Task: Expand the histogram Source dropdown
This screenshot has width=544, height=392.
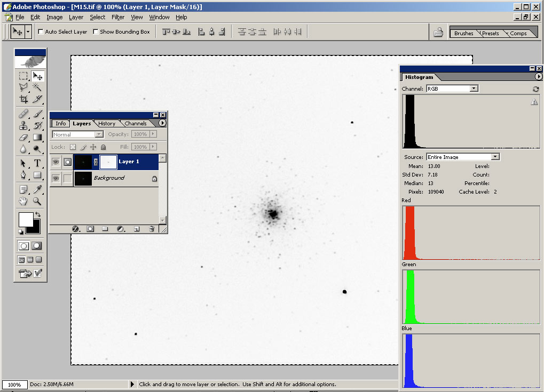Action: coord(495,157)
